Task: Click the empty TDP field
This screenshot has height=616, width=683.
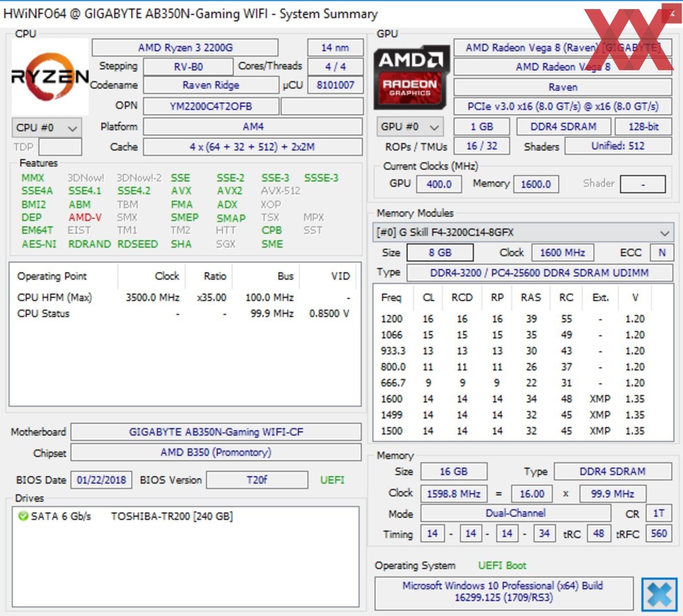Action: pyautogui.click(x=60, y=147)
